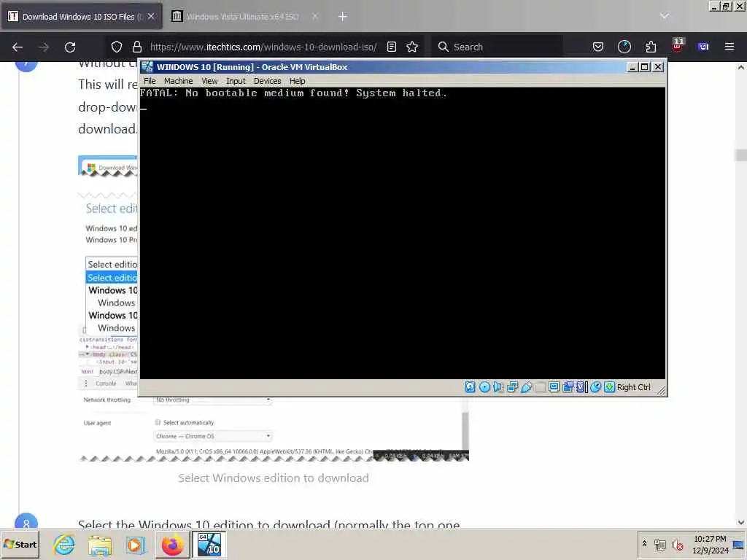Viewport: 747px width, 560px height.
Task: Open the Machine menu in VirtualBox
Action: (179, 81)
